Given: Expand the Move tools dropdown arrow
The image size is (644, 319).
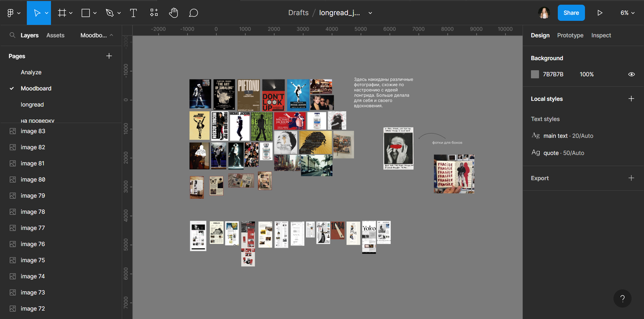Looking at the screenshot, I should (47, 13).
